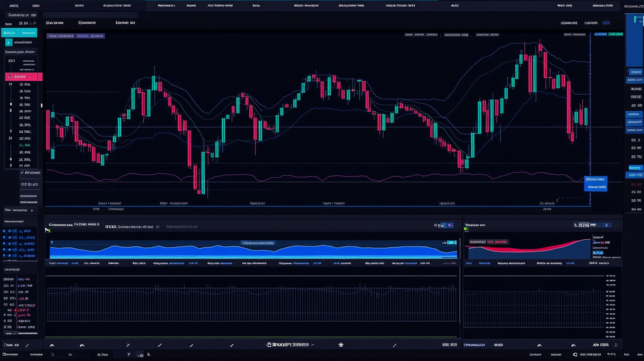644x361 pixels.
Task: Open the first menu item in the top-left corner
Action: tap(14, 5)
